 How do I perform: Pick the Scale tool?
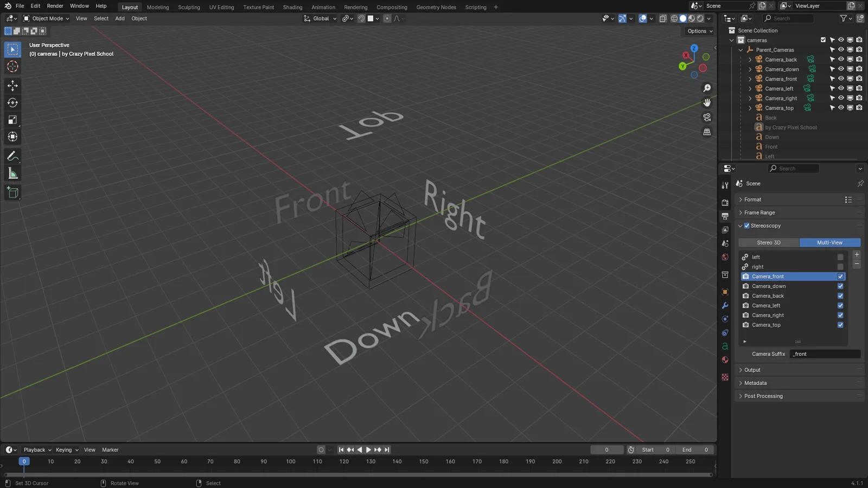[x=12, y=120]
